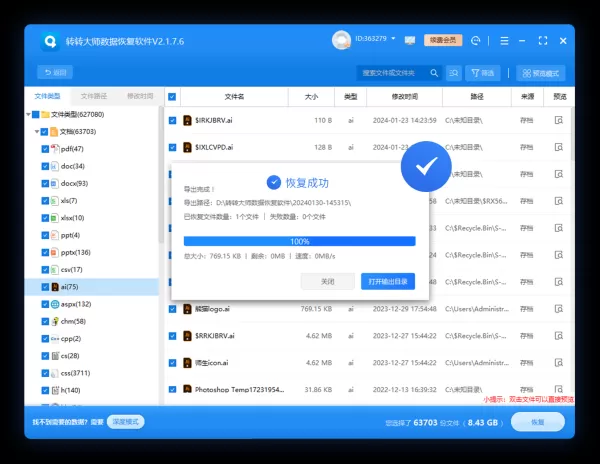Image resolution: width=600 pixels, height=464 pixels.
Task: Select the pptx(136) file type icon
Action: point(55,252)
